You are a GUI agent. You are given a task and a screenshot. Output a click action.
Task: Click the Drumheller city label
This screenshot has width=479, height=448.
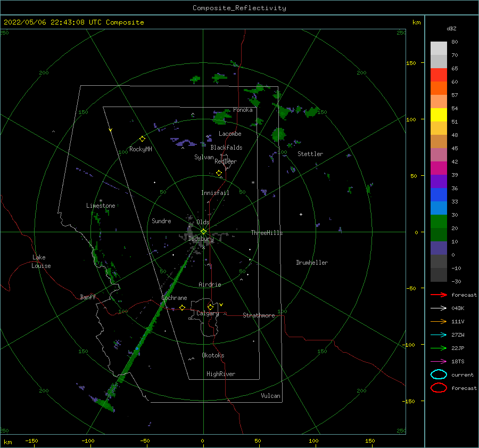coord(312,263)
